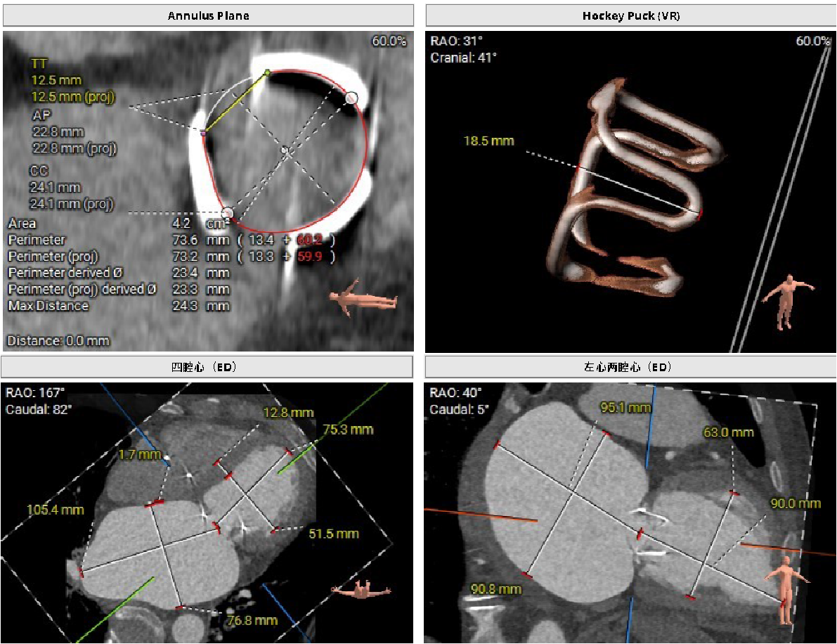Click the center crosshair point of the annulus
837x644 pixels.
click(x=285, y=150)
